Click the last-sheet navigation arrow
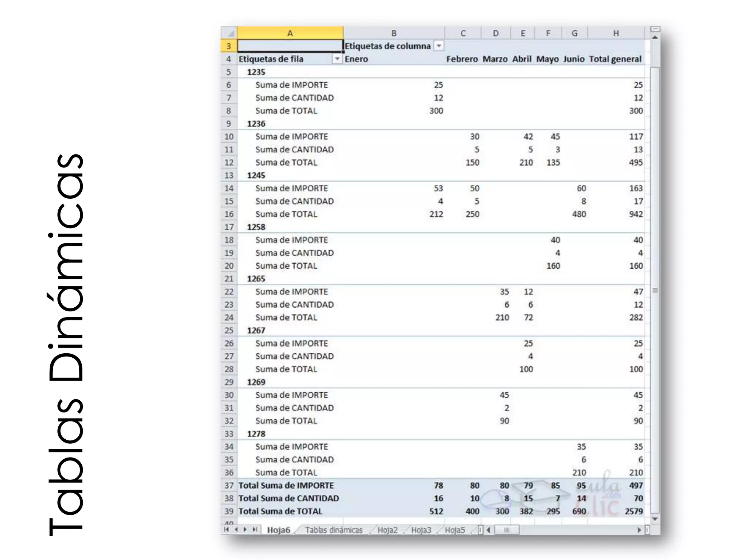 (x=255, y=530)
